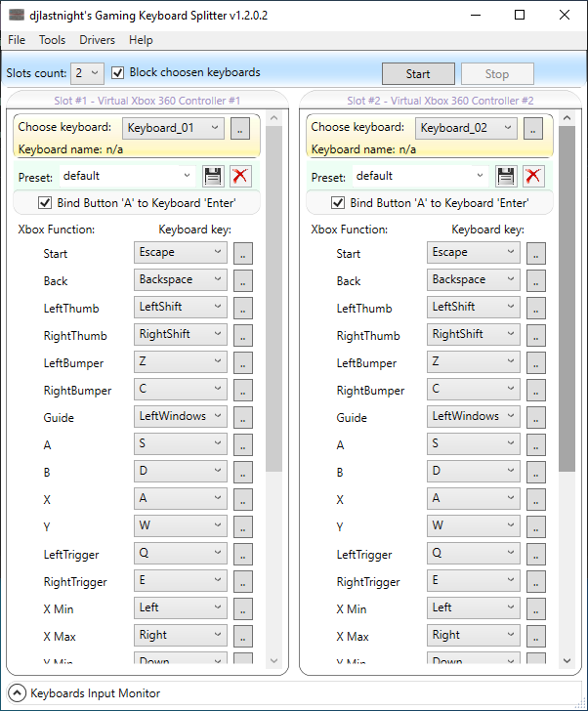
Task: Open Keyboard_01 choose keyboard dropdown
Action: pyautogui.click(x=173, y=128)
